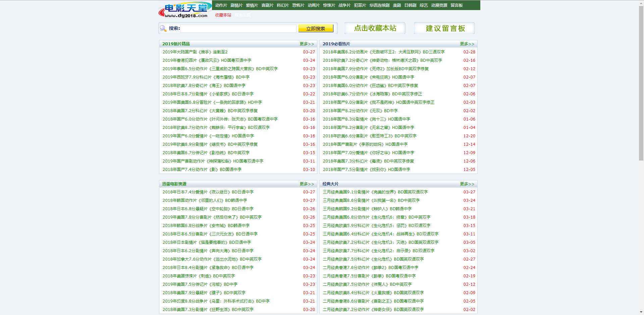Screen dimensions: 644x315
Task: Open the 《海王》BD国语中字 entry
Action: pyautogui.click(x=204, y=86)
